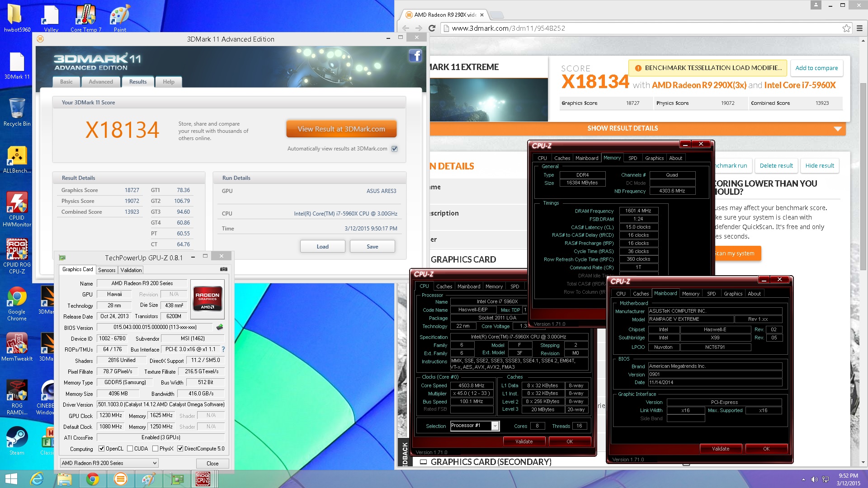Click View Result at 3DMark.com button

pos(341,129)
